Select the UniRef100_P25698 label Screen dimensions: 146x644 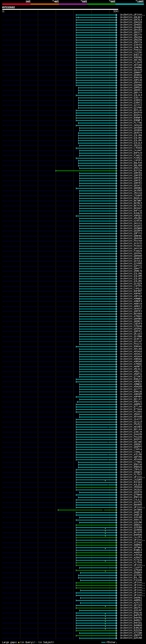click(131, 326)
